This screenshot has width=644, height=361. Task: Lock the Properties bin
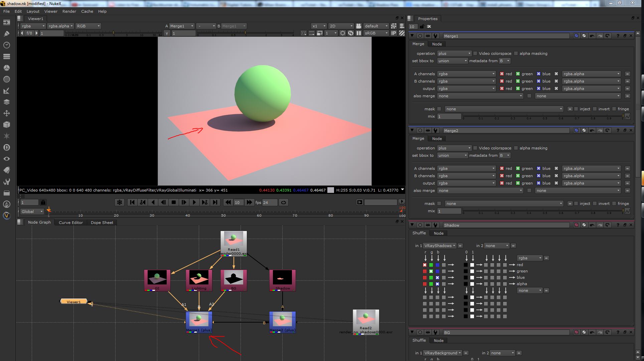coord(422,26)
